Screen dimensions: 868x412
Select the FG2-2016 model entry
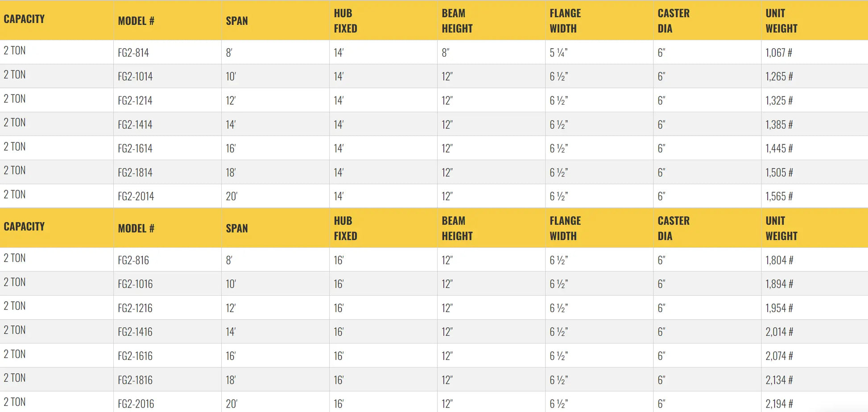point(136,404)
